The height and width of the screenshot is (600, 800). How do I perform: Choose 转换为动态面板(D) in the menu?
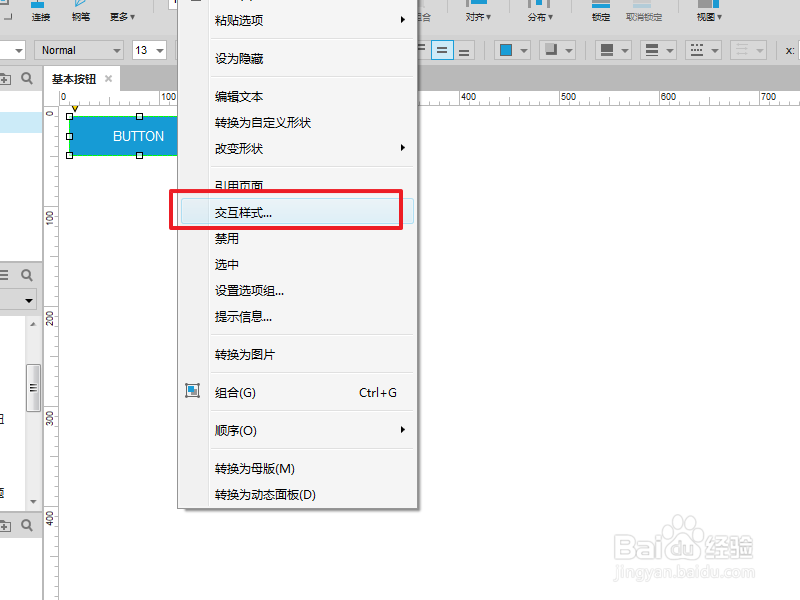click(x=297, y=494)
